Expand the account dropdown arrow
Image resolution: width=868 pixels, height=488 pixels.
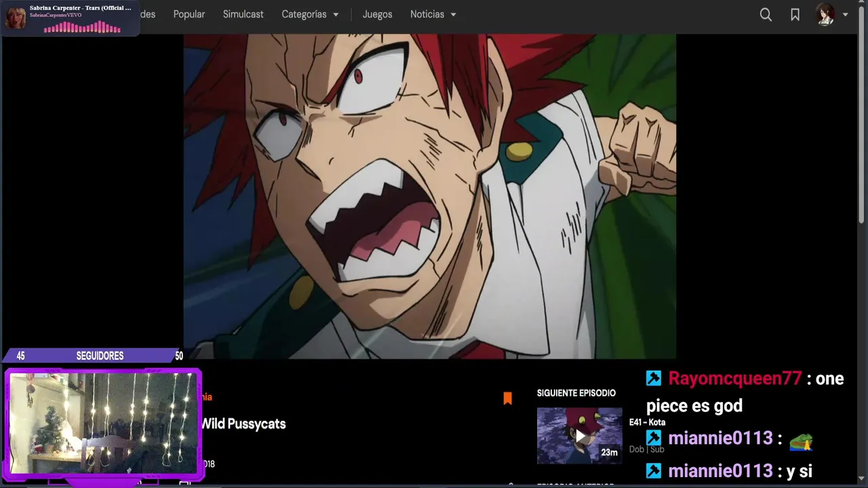(x=845, y=15)
